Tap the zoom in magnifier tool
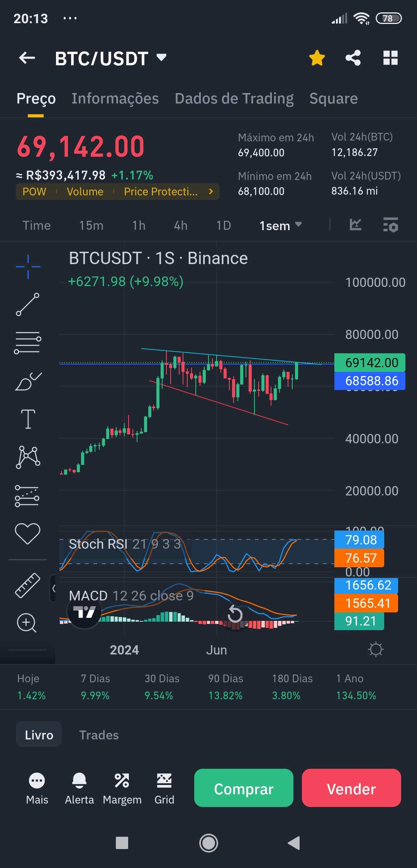417x868 pixels. [27, 623]
